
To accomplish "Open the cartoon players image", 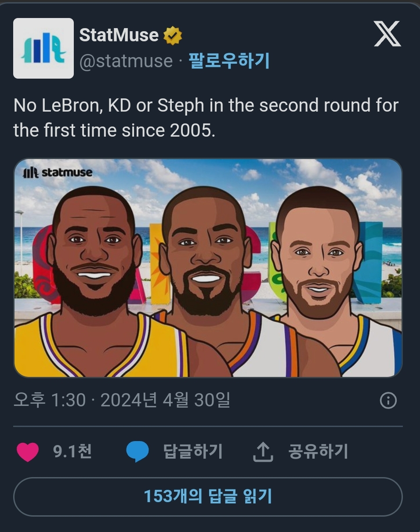I will coord(208,268).
